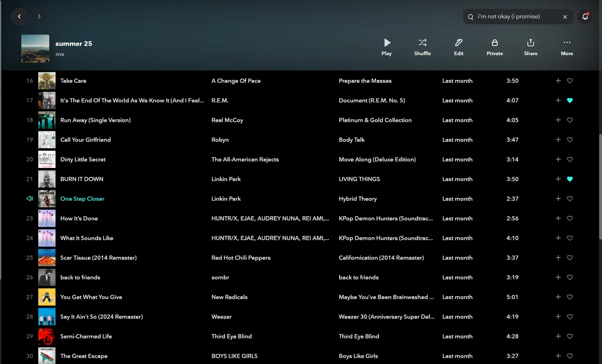The width and height of the screenshot is (602, 364).
Task: Like Call Your Girlfriend with the heart
Action: tap(570, 140)
